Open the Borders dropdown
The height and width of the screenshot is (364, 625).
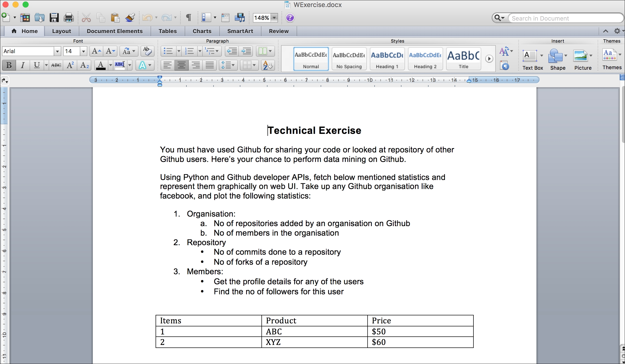249,65
